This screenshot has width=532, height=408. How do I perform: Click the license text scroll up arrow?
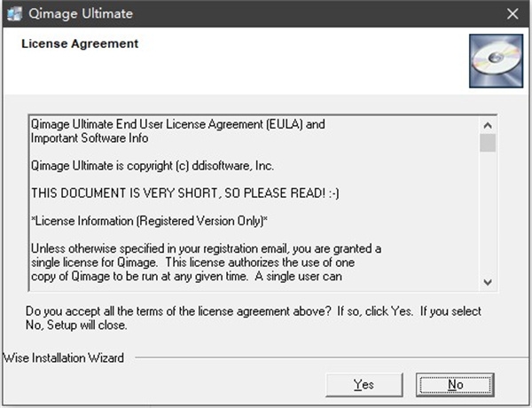pyautogui.click(x=488, y=125)
